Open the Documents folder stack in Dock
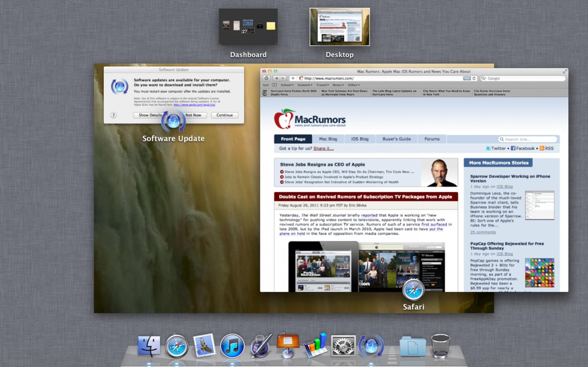588x367 pixels. point(412,346)
